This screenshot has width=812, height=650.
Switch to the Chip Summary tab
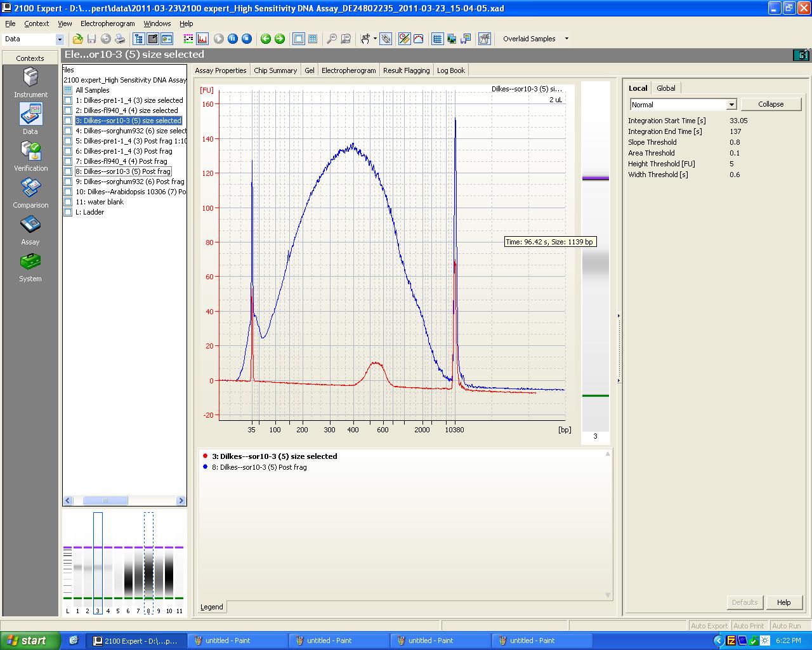[275, 70]
